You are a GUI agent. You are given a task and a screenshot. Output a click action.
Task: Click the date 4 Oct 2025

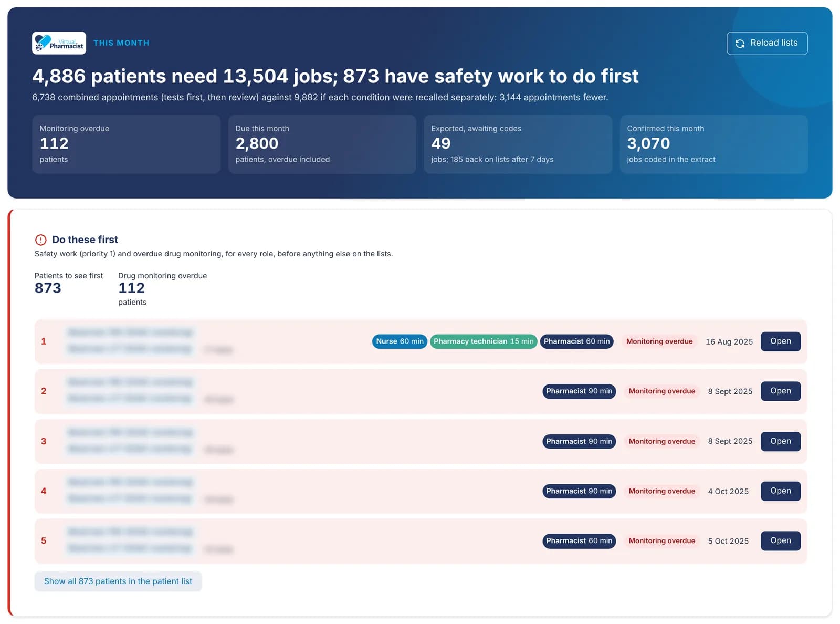click(728, 492)
